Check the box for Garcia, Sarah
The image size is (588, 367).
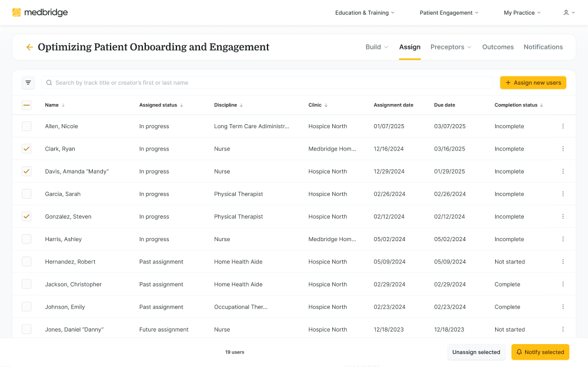[26, 193]
